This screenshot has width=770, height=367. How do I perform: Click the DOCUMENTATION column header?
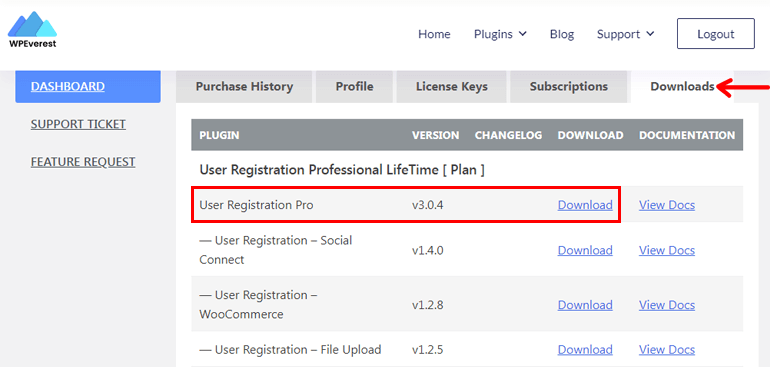pyautogui.click(x=687, y=135)
